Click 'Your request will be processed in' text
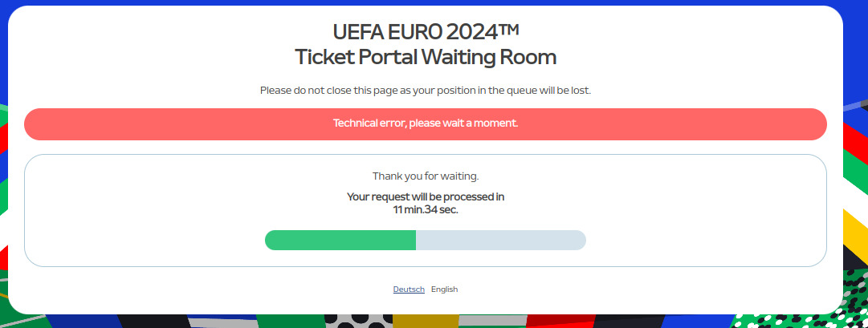This screenshot has width=868, height=328. [x=426, y=196]
